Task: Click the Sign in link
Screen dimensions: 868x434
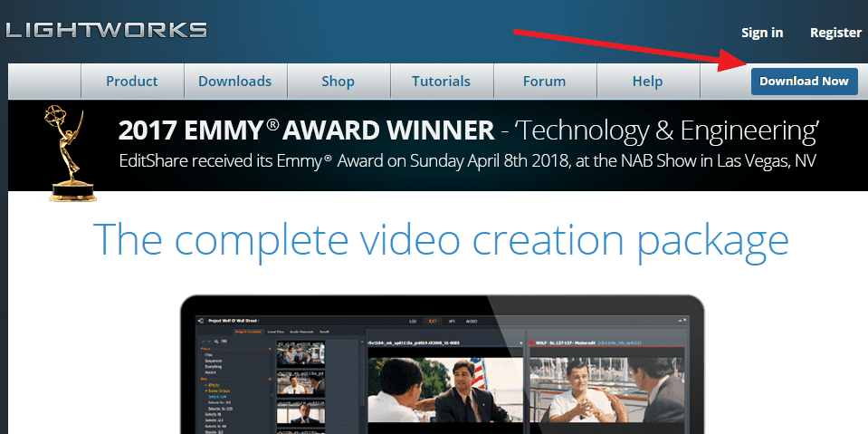Action: coord(762,33)
